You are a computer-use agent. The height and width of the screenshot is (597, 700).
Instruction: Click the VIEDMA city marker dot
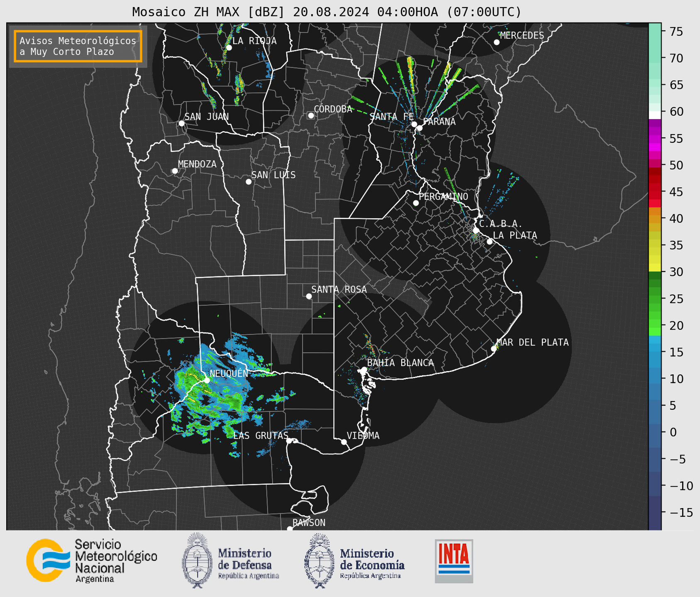click(344, 442)
